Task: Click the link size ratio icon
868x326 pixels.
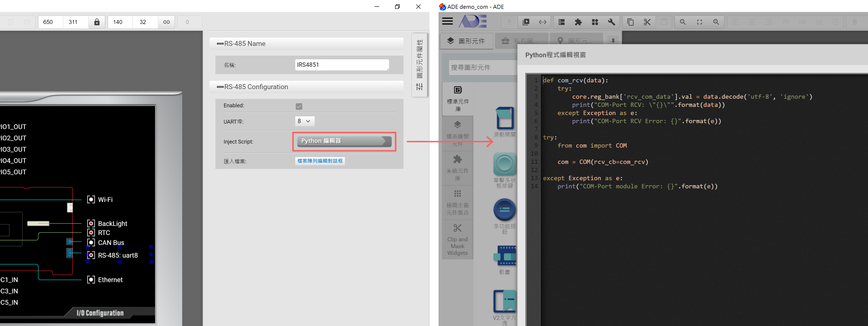Action: [166, 22]
